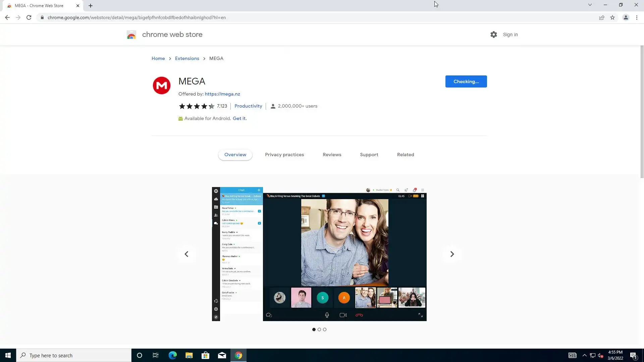Open the https://mega.nz link
The width and height of the screenshot is (644, 362).
[222, 94]
